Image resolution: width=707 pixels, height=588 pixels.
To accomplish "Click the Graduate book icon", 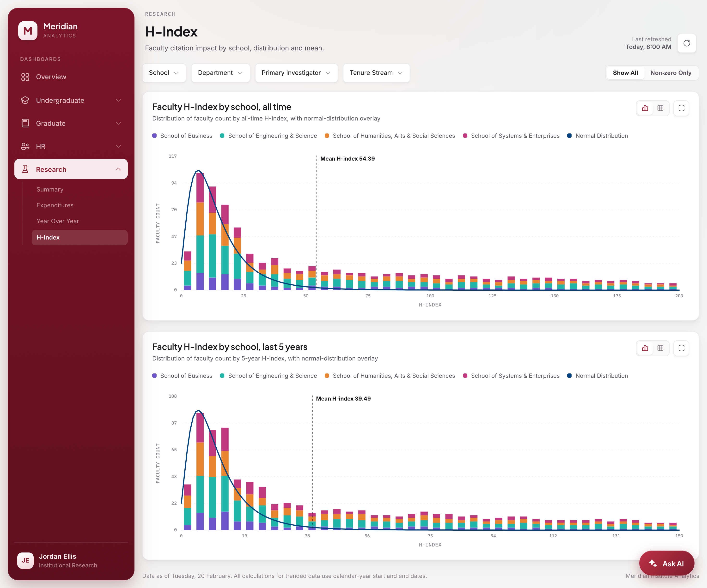I will click(x=25, y=123).
